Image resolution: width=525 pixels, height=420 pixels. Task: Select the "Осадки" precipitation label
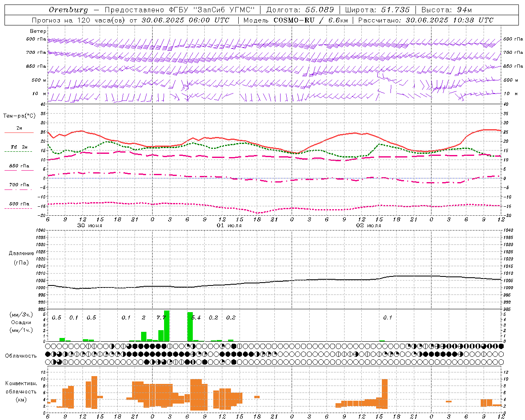point(21,322)
